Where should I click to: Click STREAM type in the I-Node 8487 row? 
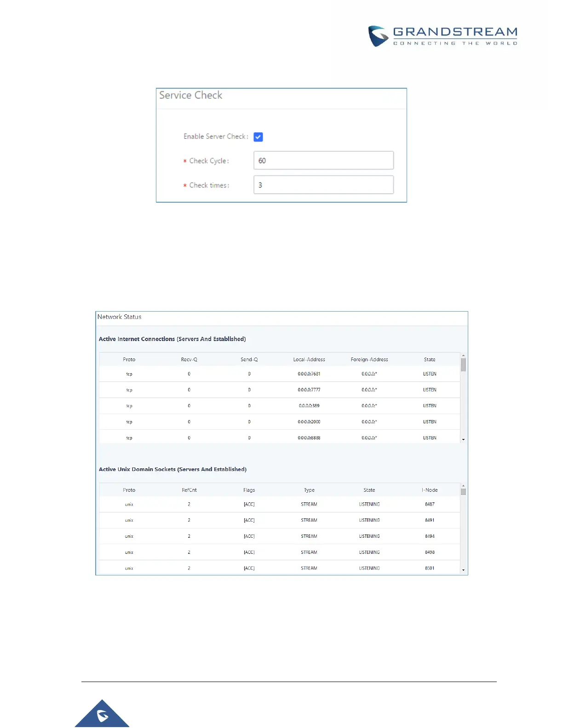(x=309, y=504)
